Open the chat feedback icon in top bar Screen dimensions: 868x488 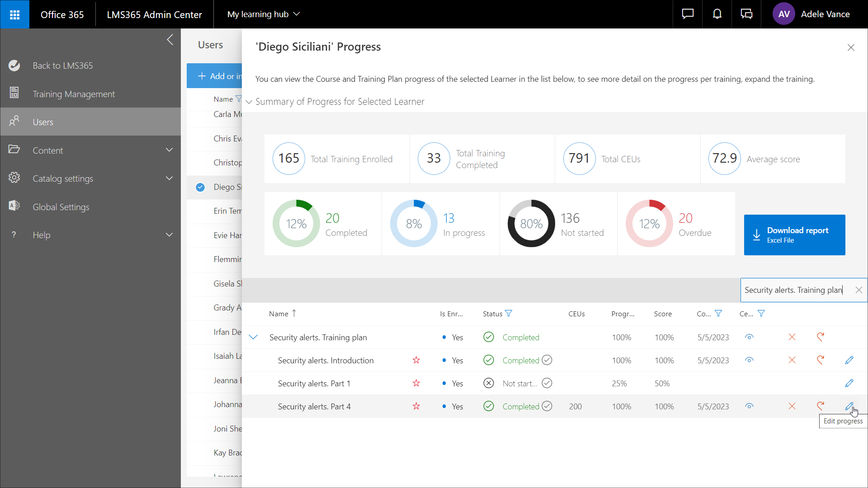tap(687, 14)
